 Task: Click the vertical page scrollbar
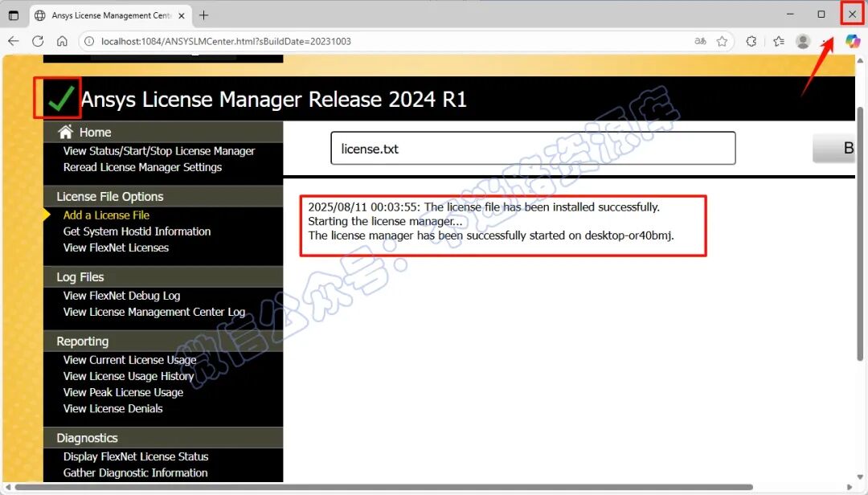(860, 232)
